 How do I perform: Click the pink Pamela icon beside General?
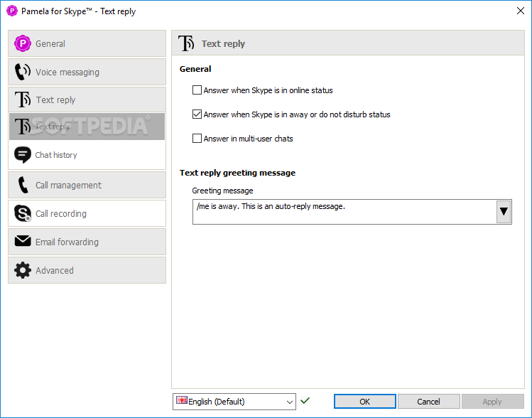point(23,43)
